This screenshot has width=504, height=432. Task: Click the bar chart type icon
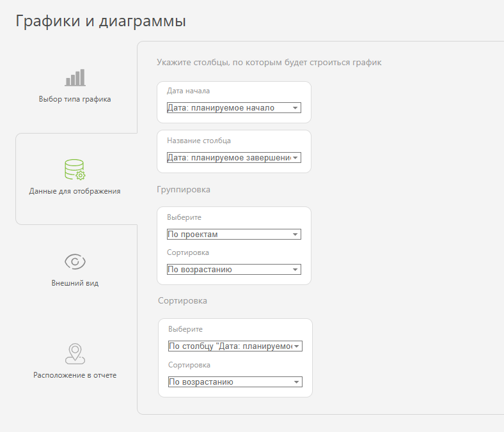(75, 77)
